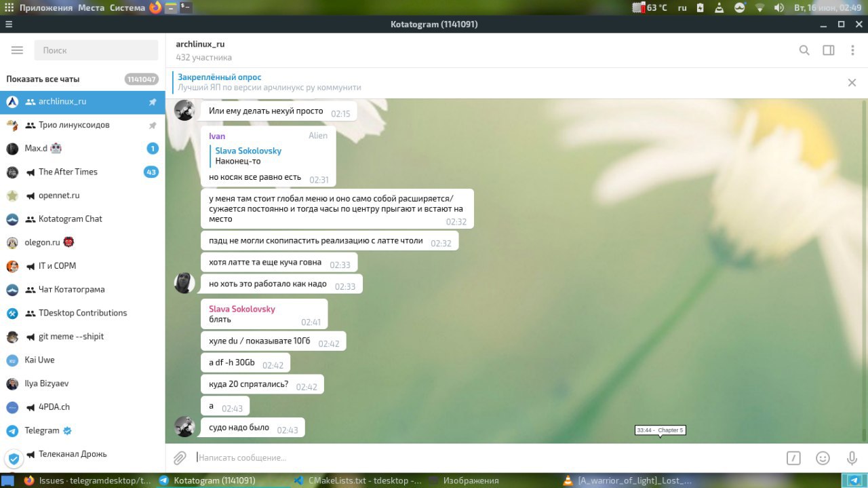This screenshot has width=868, height=488.
Task: Click Slava Sokolovsky name above блять
Action: coord(242,309)
